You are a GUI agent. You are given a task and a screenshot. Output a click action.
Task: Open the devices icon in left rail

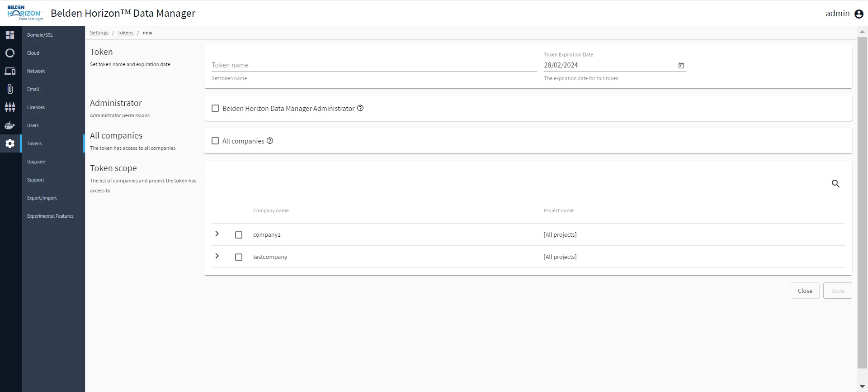10,71
